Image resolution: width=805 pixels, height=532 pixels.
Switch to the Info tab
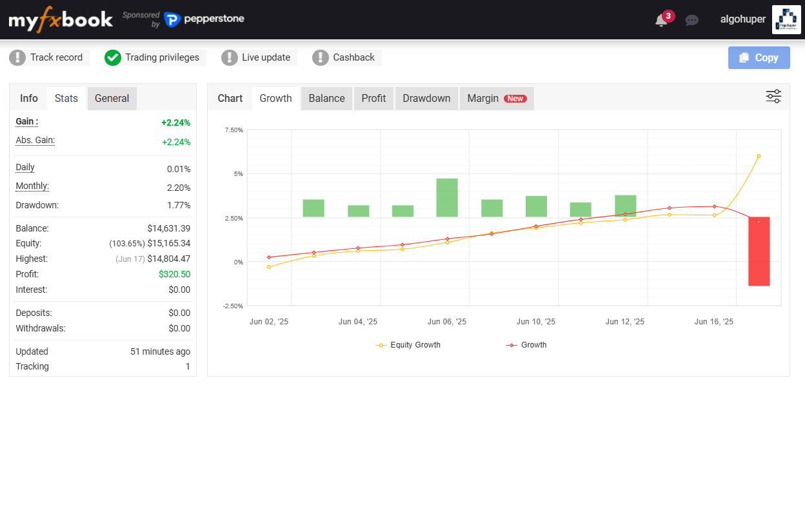click(x=29, y=98)
